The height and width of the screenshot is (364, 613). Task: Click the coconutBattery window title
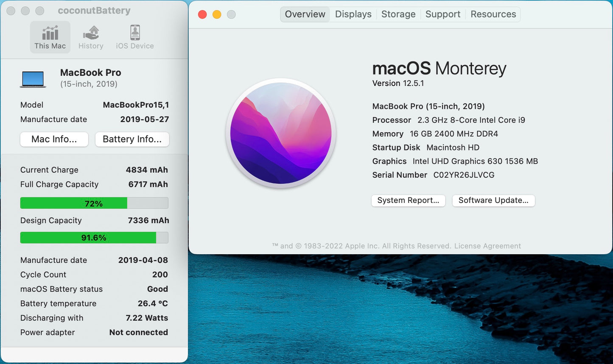[93, 11]
